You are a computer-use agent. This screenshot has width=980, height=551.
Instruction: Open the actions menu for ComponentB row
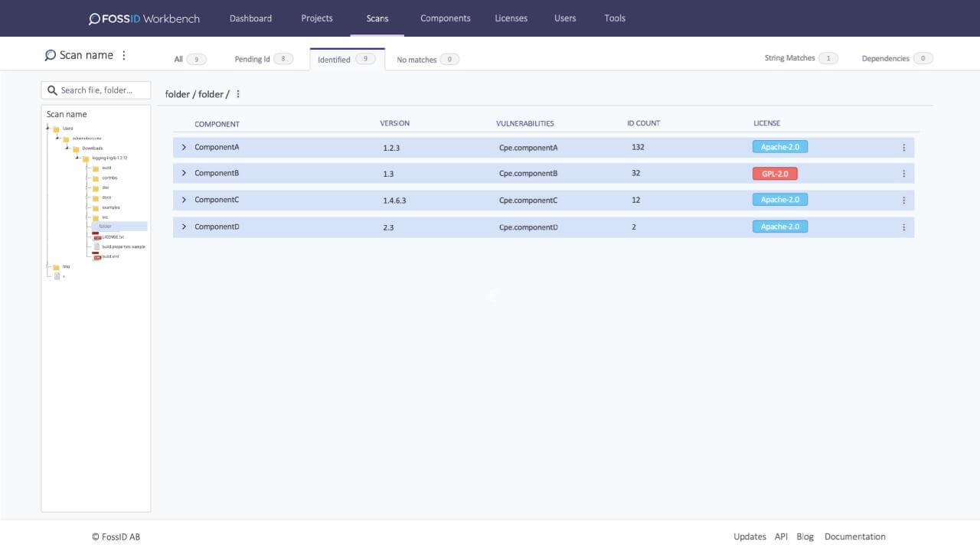coord(903,174)
